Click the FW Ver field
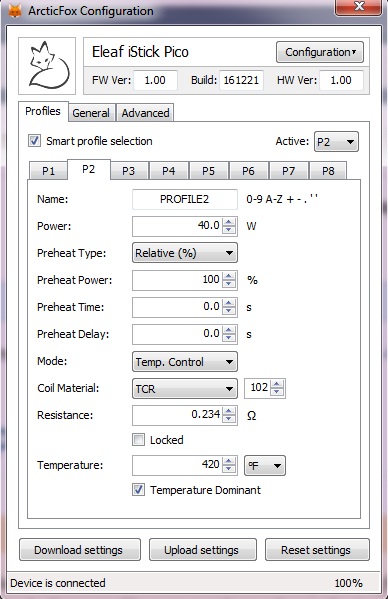The image size is (388, 599). [155, 80]
